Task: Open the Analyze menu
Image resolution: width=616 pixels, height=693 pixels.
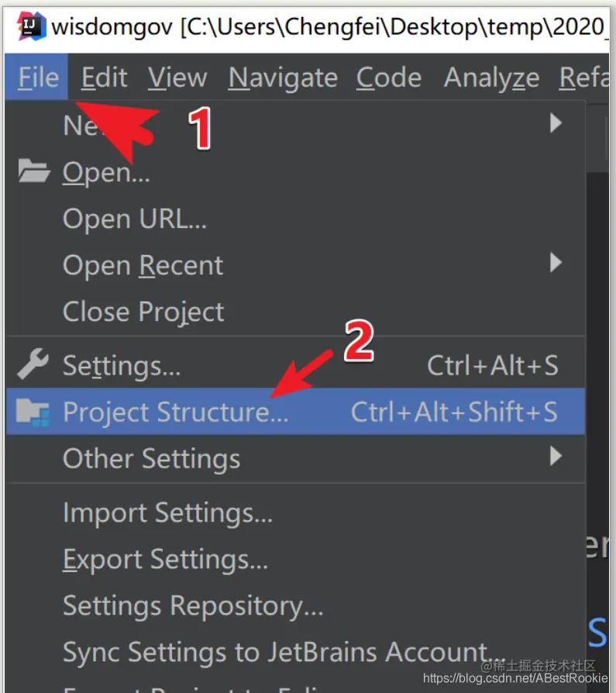Action: 491,78
